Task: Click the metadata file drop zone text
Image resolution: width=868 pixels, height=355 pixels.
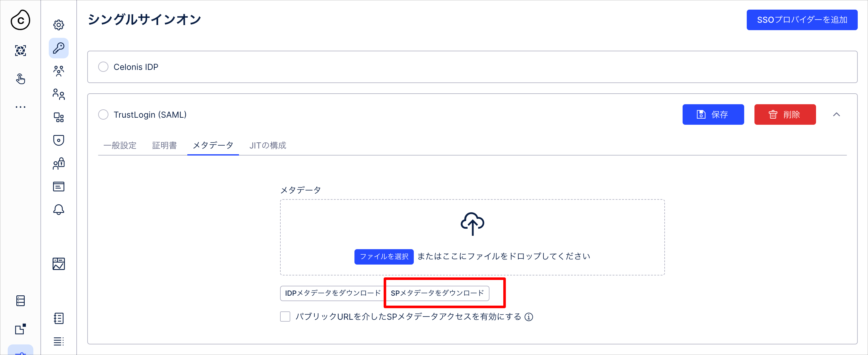Action: (x=503, y=256)
